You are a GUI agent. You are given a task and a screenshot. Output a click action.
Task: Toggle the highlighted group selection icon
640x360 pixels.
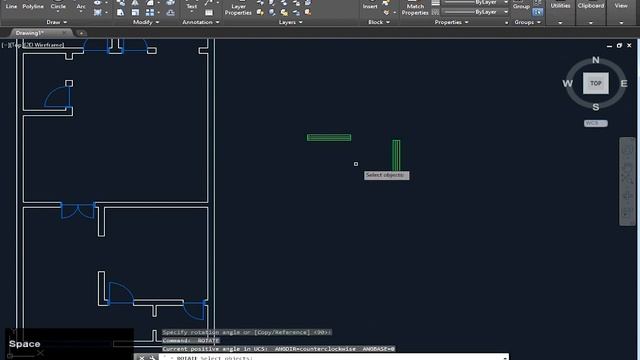point(538,12)
